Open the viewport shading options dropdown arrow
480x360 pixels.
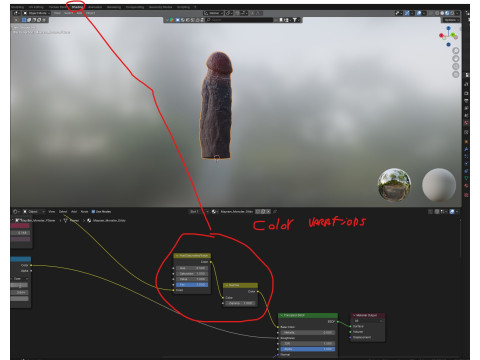pos(457,13)
